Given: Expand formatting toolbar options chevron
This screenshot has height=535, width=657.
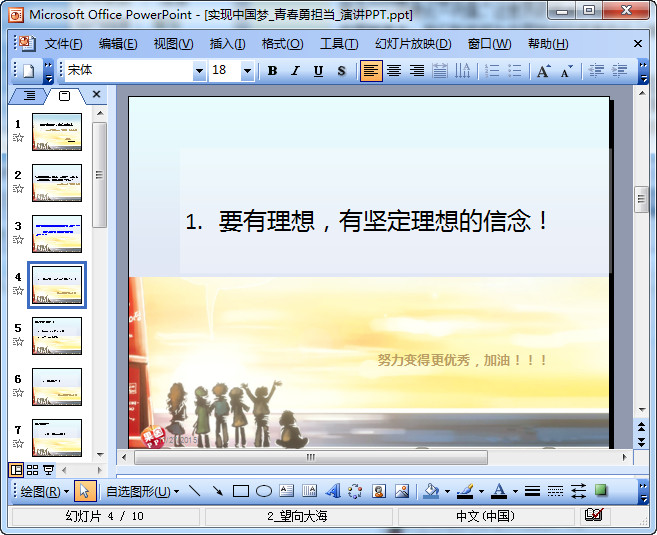Looking at the screenshot, I should point(643,71).
